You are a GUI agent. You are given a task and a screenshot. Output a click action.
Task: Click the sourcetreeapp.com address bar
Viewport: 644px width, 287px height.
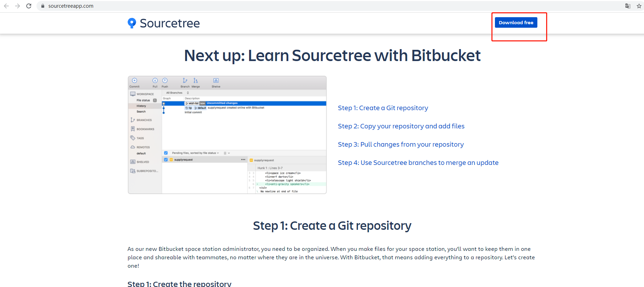point(71,6)
